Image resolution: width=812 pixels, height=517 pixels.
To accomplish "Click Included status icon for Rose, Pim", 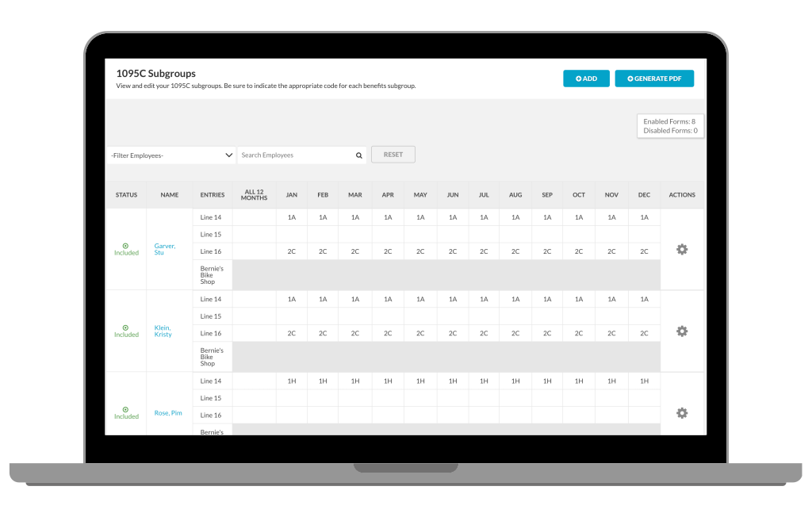I will tap(125, 409).
